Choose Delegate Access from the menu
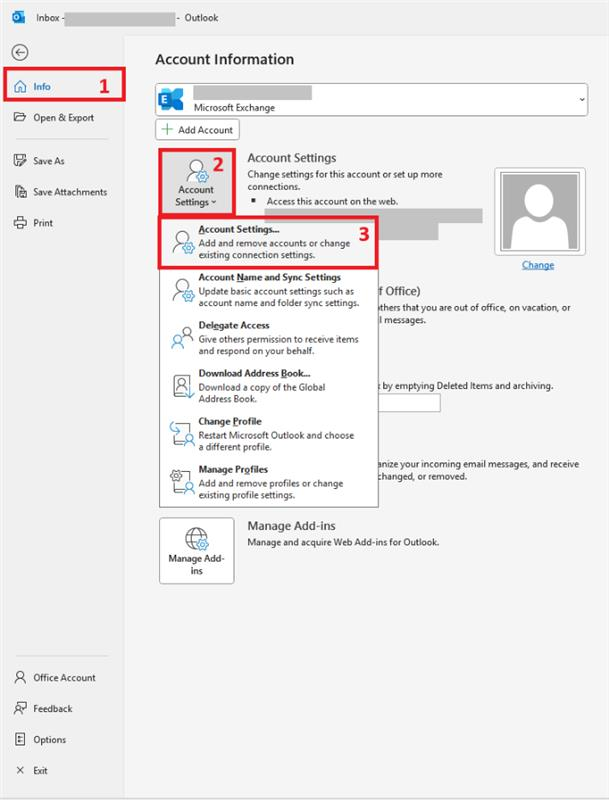The image size is (609, 800). click(268, 338)
